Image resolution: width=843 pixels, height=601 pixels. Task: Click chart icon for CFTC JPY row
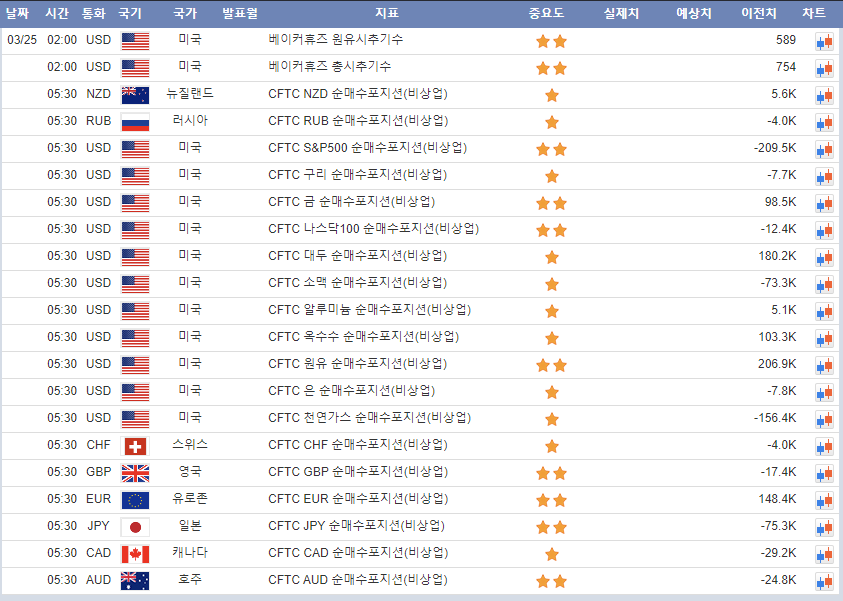point(824,527)
